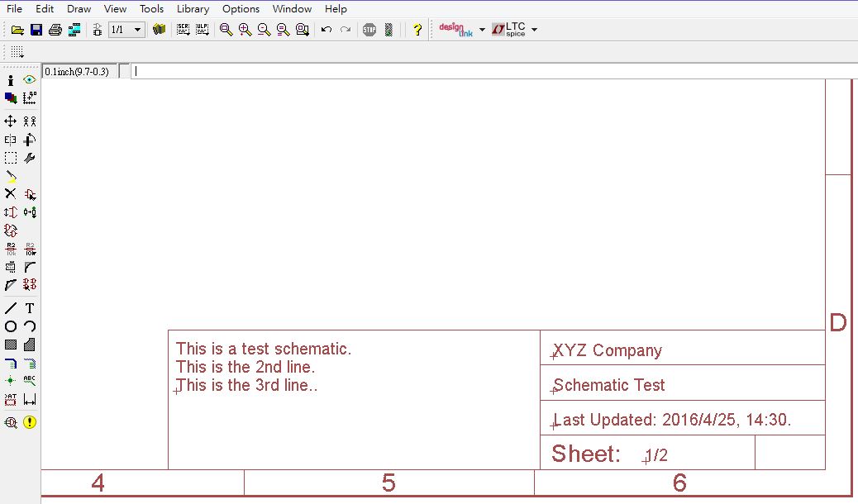Screen dimensions: 858x504
Task: Select the Change wrench tool
Action: (30, 158)
